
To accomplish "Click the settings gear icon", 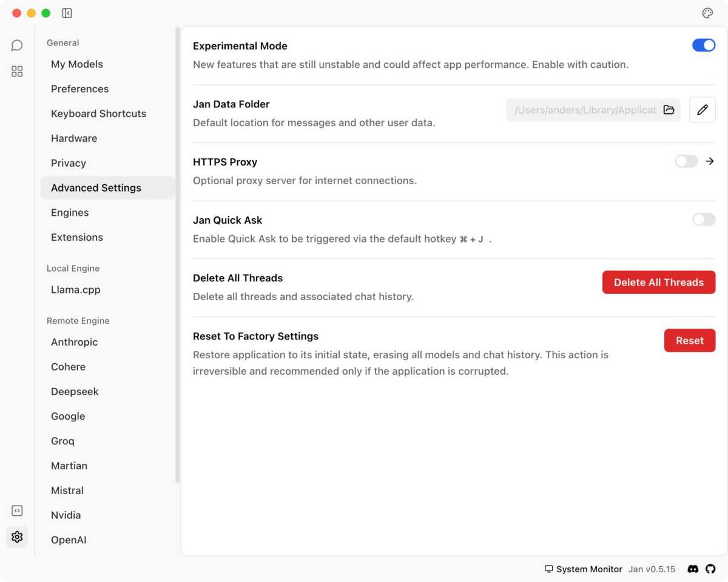I will tap(17, 537).
